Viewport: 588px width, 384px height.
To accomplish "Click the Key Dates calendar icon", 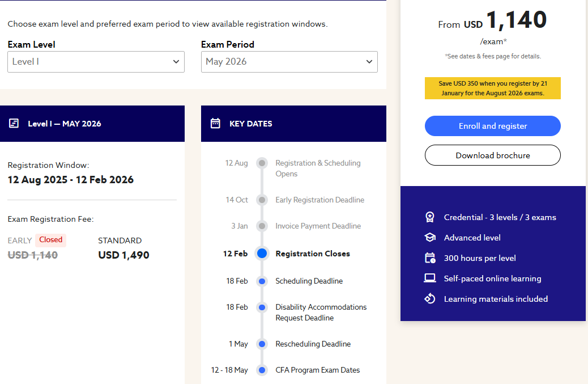I will (215, 123).
